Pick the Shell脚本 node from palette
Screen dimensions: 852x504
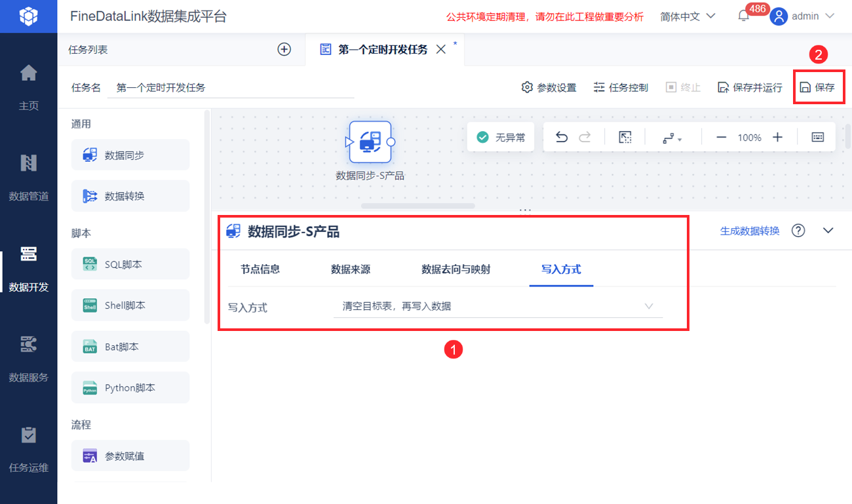coord(130,305)
